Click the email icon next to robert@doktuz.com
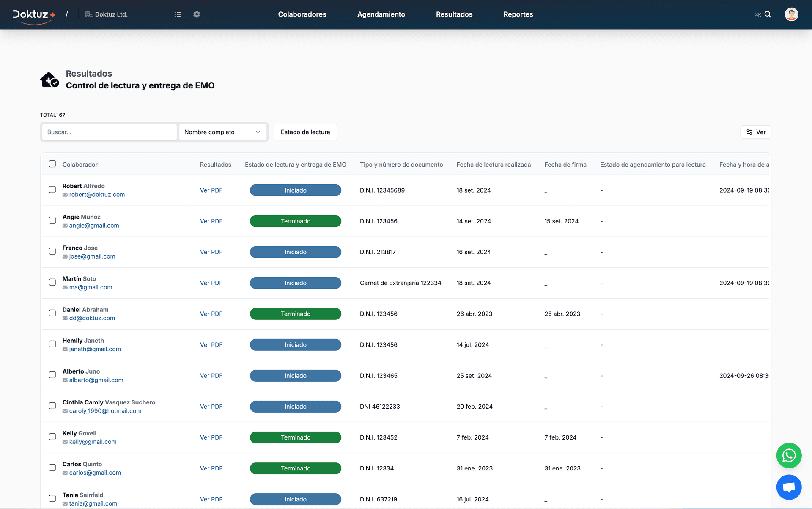Viewport: 812px width, 509px height. pos(65,195)
